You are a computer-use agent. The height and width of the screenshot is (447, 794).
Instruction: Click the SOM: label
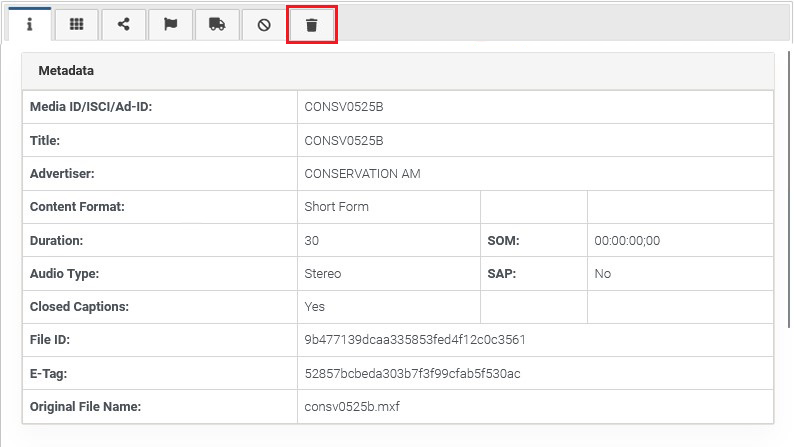(x=503, y=240)
